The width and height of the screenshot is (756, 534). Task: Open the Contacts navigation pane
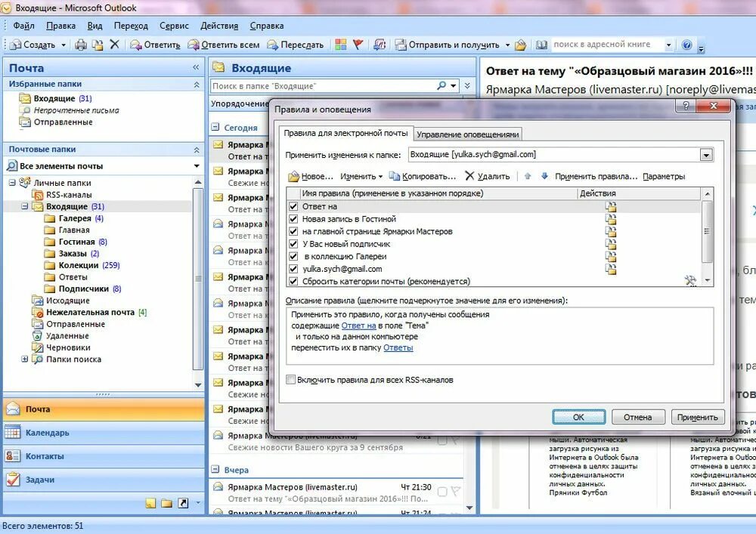pos(104,456)
